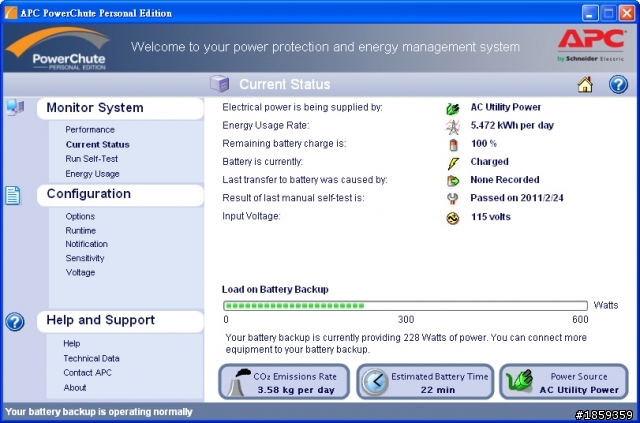
Task: Click the 'Load on Battery Backup' heading
Action: (275, 289)
